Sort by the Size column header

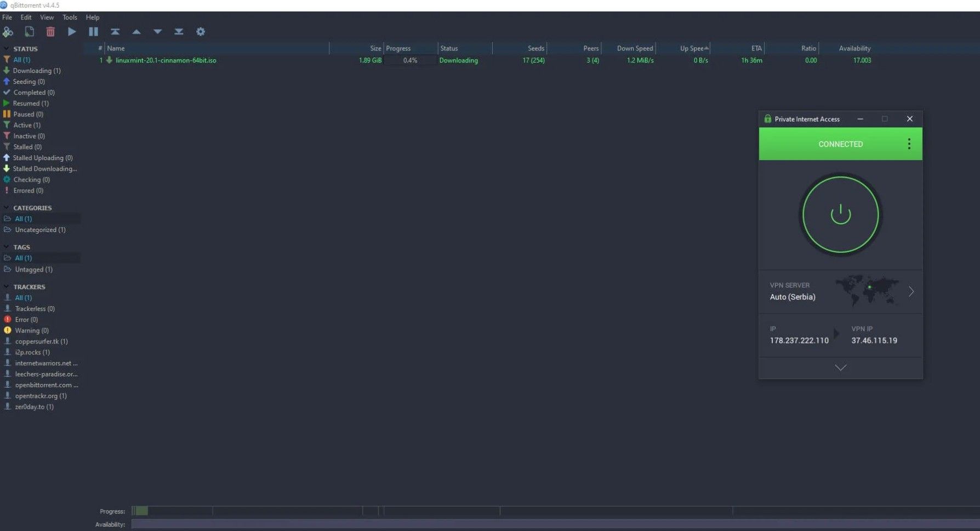click(x=356, y=48)
